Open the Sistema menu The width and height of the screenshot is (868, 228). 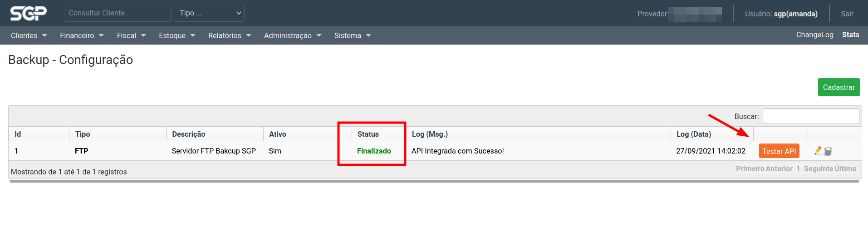[x=352, y=35]
